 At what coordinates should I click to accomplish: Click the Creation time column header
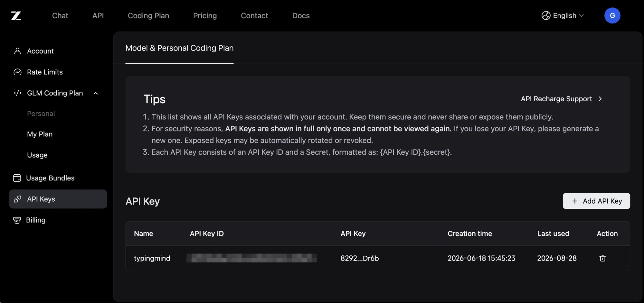pos(470,234)
